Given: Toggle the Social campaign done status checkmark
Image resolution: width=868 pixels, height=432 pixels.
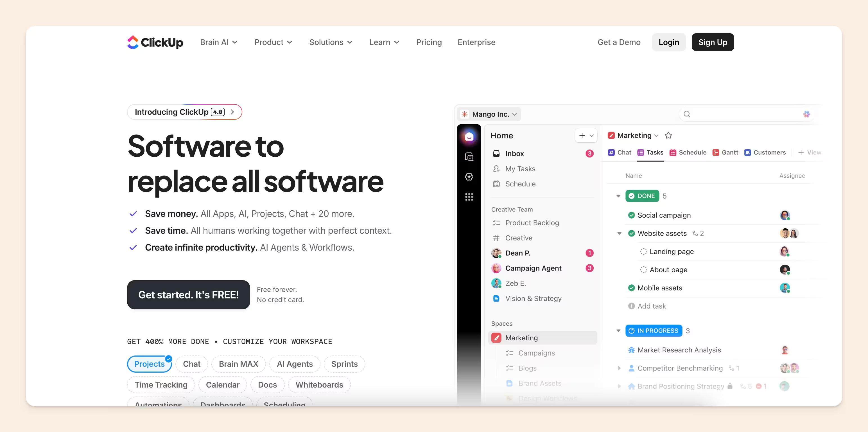Looking at the screenshot, I should click(631, 215).
